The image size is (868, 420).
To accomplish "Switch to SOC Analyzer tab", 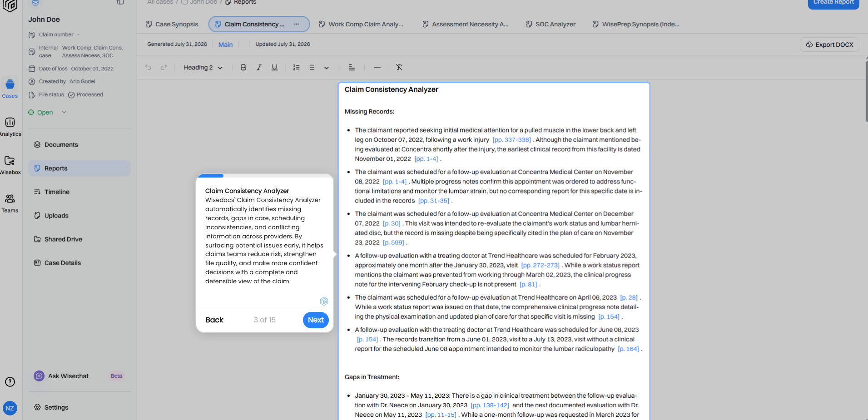I will click(x=551, y=24).
